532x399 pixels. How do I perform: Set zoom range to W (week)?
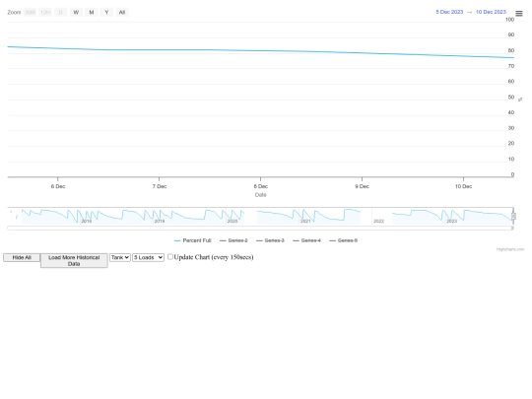(76, 12)
